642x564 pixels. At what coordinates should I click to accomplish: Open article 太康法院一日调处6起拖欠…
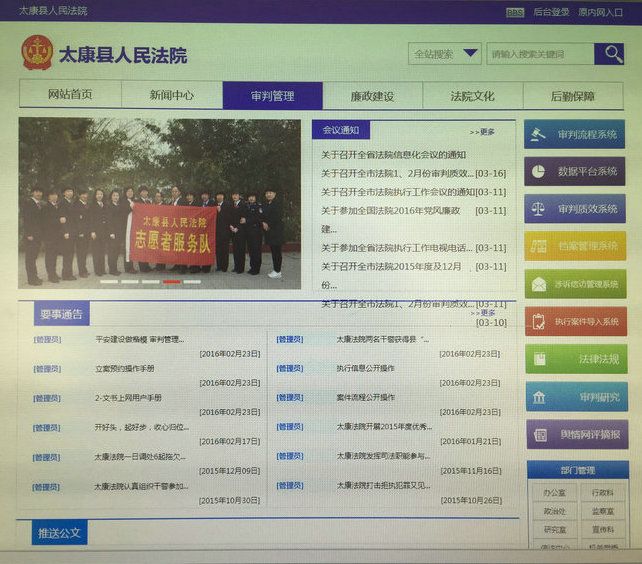coord(140,457)
